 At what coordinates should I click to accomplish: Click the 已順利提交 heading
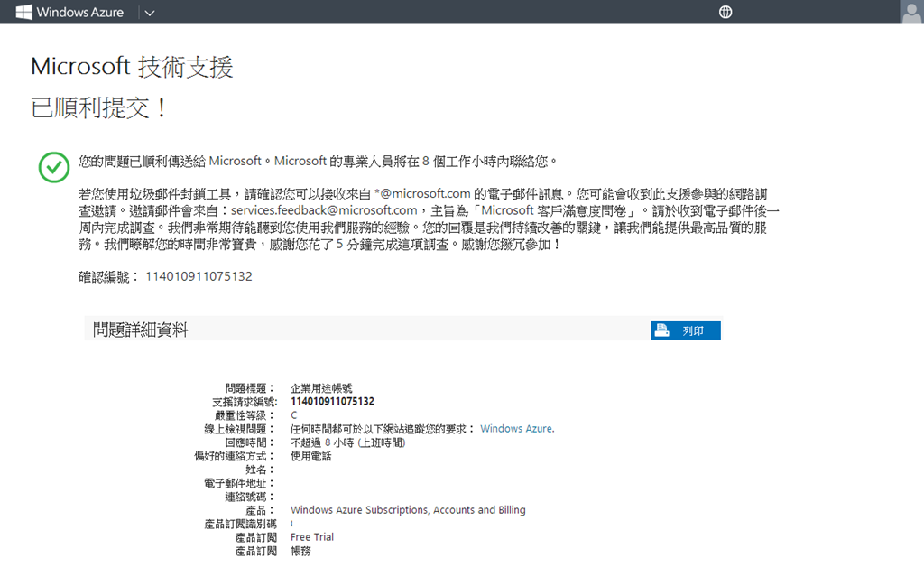pyautogui.click(x=98, y=107)
